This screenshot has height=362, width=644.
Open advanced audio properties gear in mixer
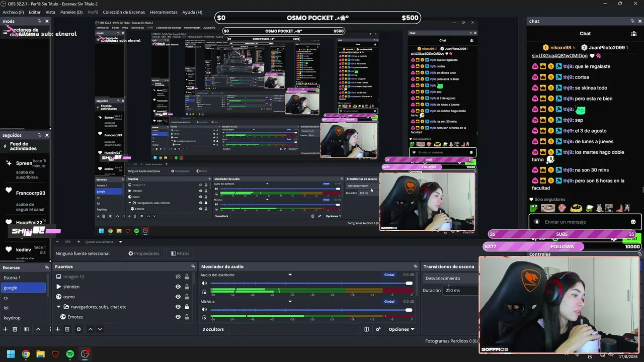378,329
